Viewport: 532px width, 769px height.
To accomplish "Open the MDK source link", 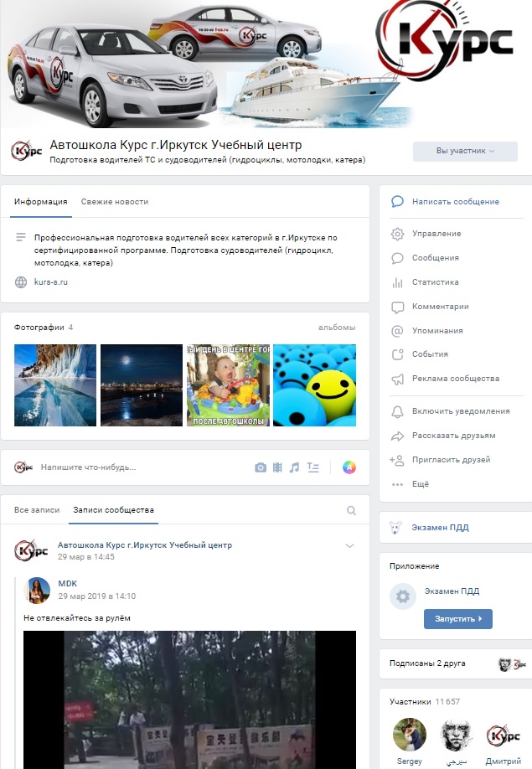I will [x=68, y=584].
